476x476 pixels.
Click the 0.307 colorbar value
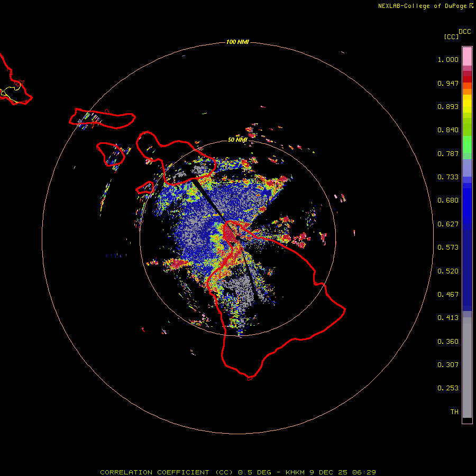pos(448,365)
